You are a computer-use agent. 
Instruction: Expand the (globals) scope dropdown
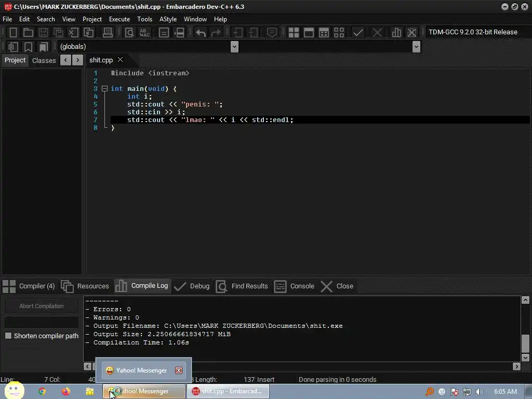(234, 46)
